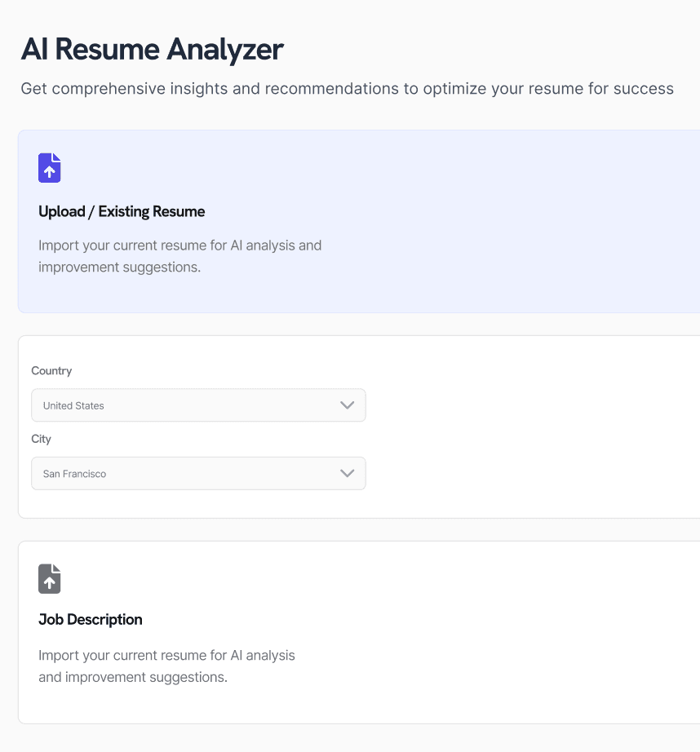
Task: Click the Country label above the selector
Action: click(x=51, y=370)
